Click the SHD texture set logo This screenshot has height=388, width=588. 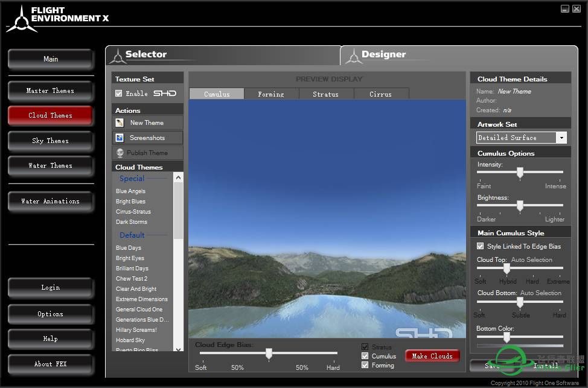click(165, 94)
